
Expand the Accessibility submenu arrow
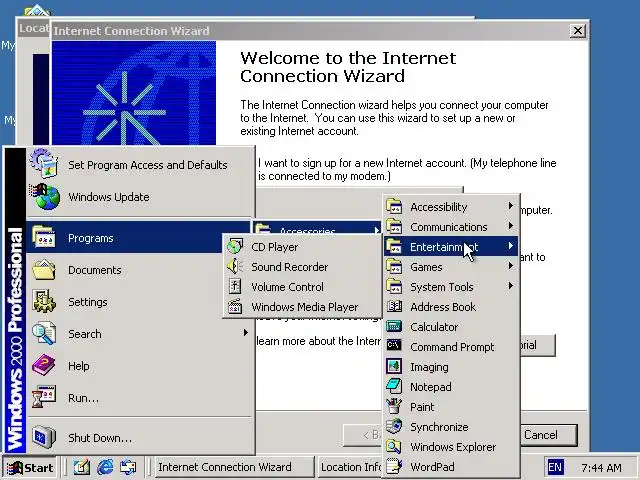510,206
